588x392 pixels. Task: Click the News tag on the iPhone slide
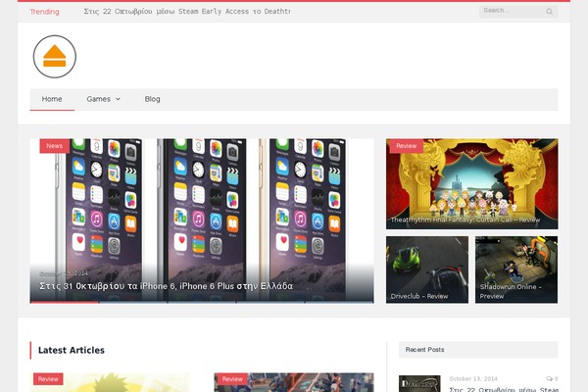54,146
